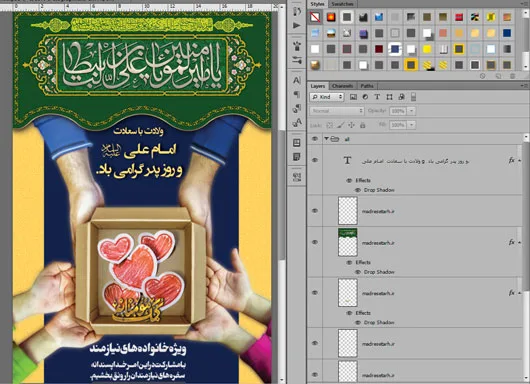Click the Opacity 100% field

pos(398,111)
